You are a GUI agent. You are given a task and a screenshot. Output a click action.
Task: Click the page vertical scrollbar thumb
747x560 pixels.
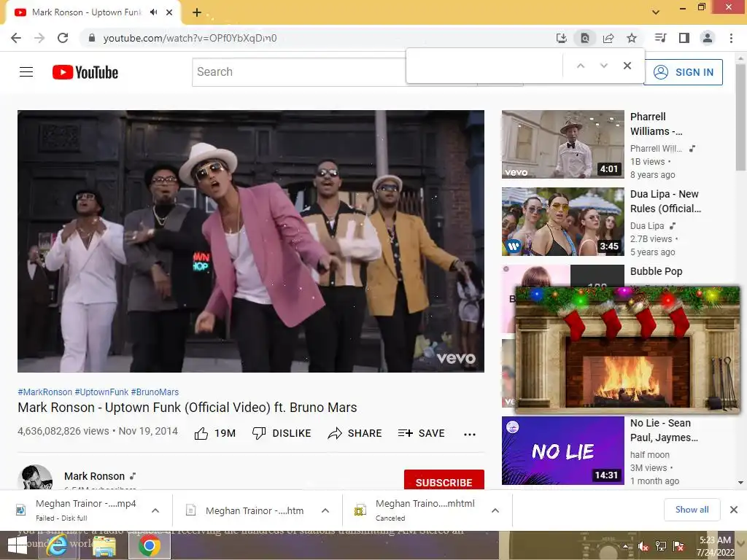pyautogui.click(x=741, y=117)
